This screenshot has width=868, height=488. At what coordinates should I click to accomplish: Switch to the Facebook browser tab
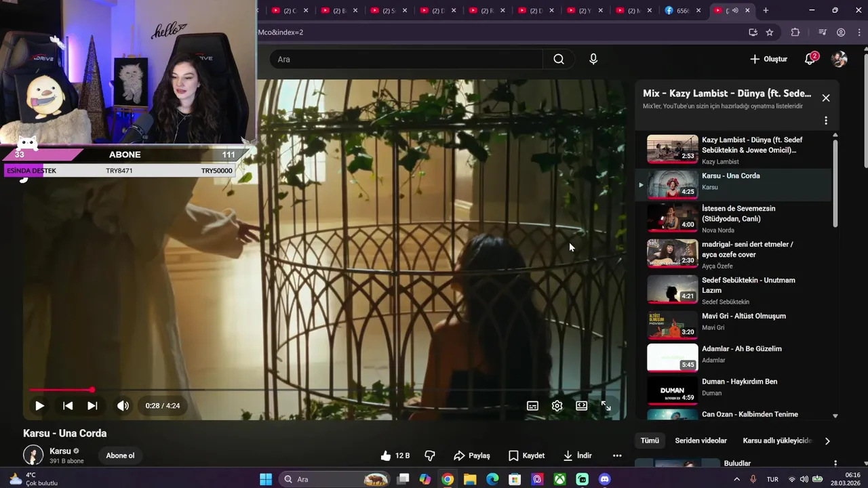coord(684,10)
